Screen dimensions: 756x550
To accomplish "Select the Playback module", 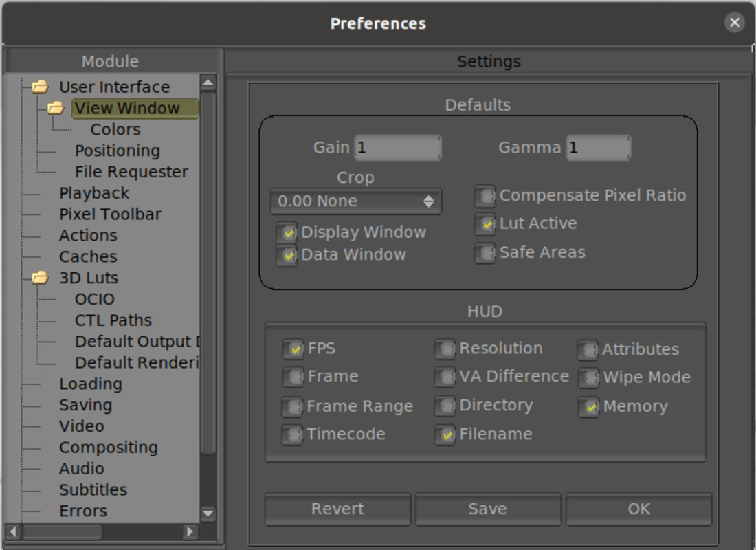I will coord(94,193).
